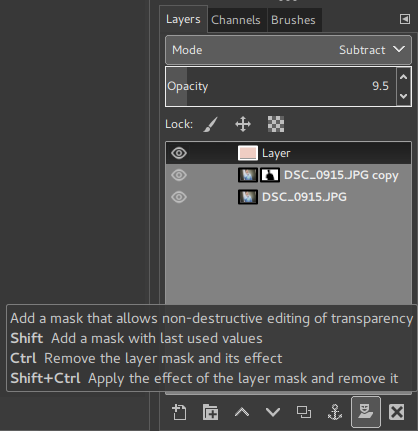The height and width of the screenshot is (431, 418).
Task: Hide the layer named Layer
Action: click(179, 153)
